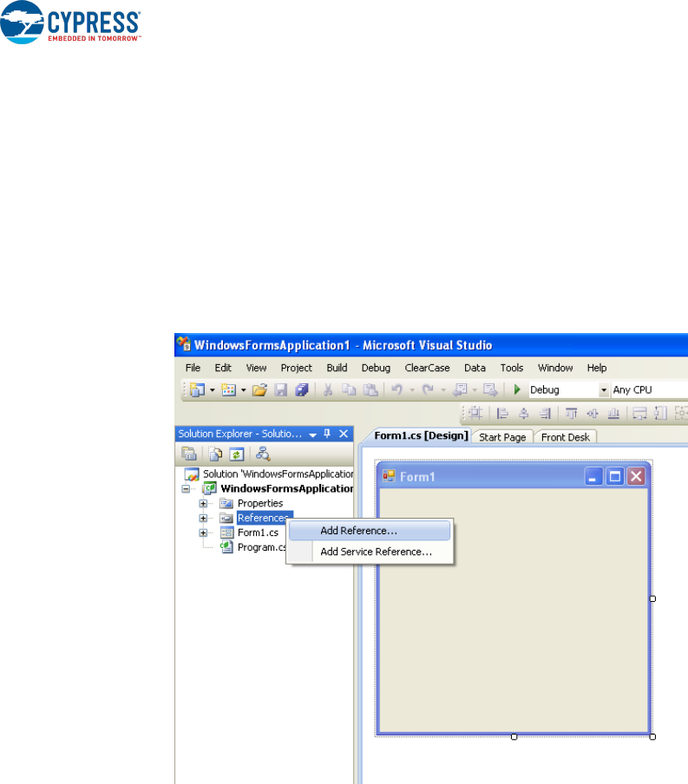The image size is (688, 784).
Task: Start debugging with the green play icon
Action: 517,389
